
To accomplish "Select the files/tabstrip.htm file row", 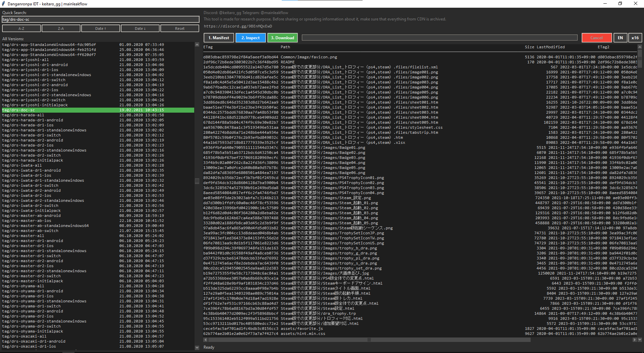I will (x=420, y=132).
